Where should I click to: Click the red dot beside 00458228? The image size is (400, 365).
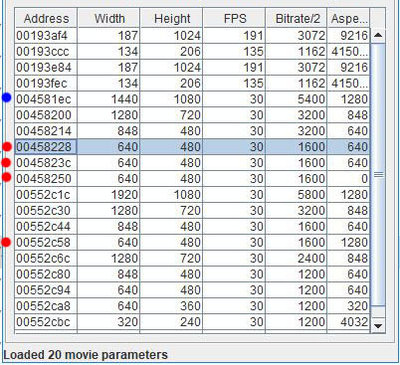6,146
